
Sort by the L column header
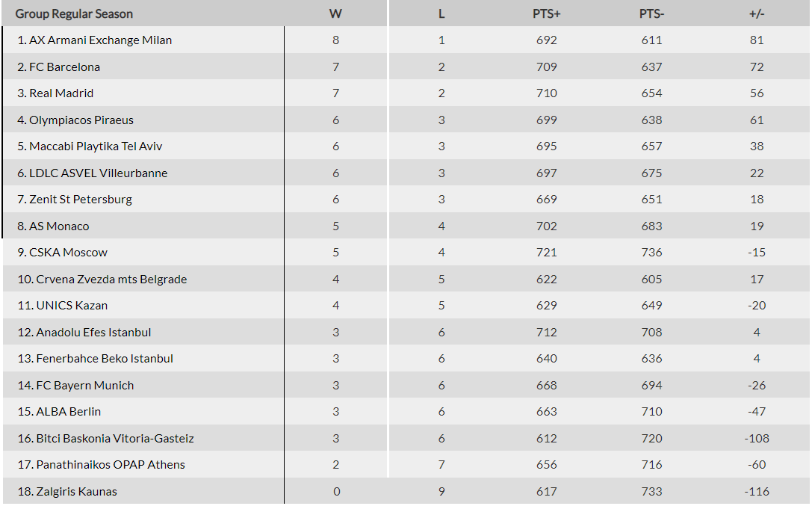(441, 14)
